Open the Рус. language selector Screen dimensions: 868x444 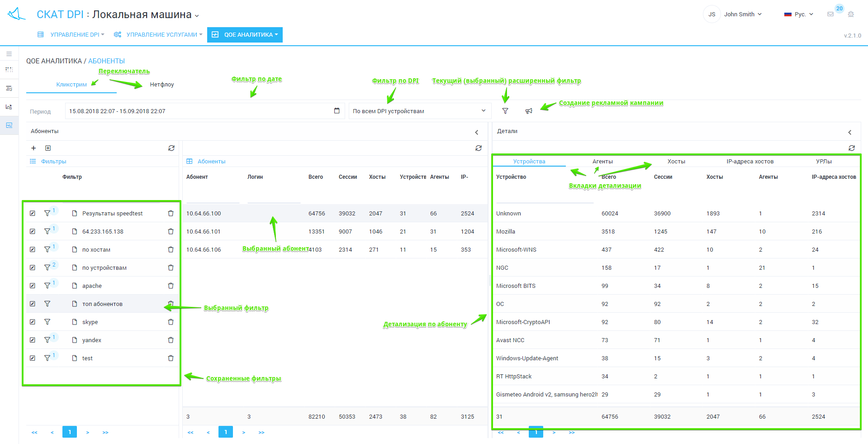click(x=799, y=14)
